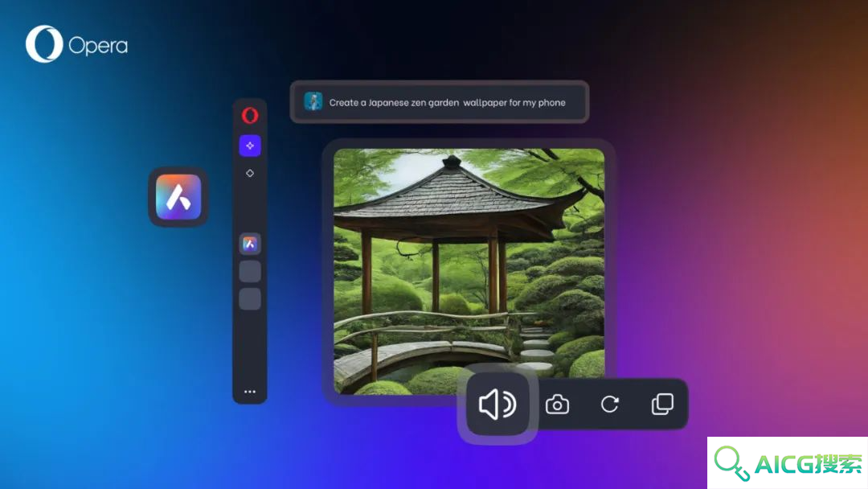Launch the large Aria app icon beside the sidebar
The height and width of the screenshot is (489, 868).
[x=178, y=197]
